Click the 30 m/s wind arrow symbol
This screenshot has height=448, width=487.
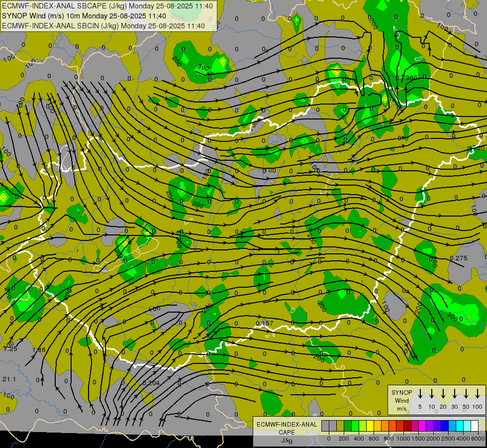click(x=454, y=394)
